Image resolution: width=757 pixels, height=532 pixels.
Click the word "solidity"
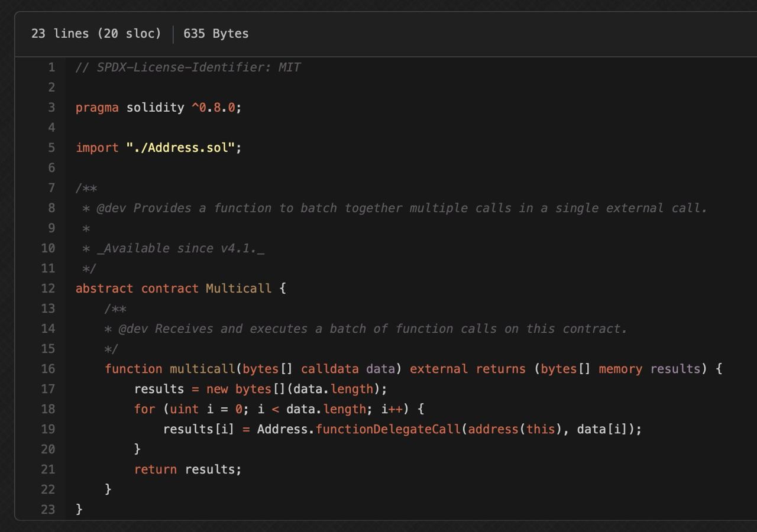click(x=155, y=108)
